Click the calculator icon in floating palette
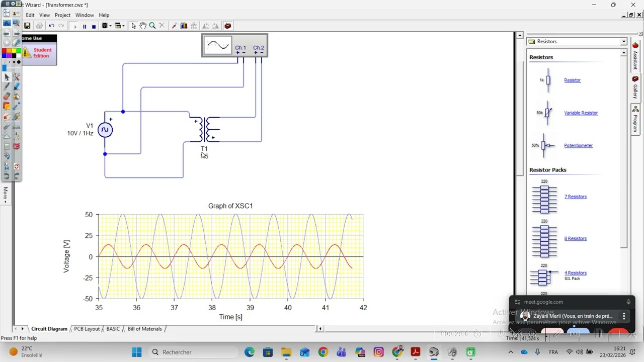Viewport: 644px width, 362px height. point(7,146)
